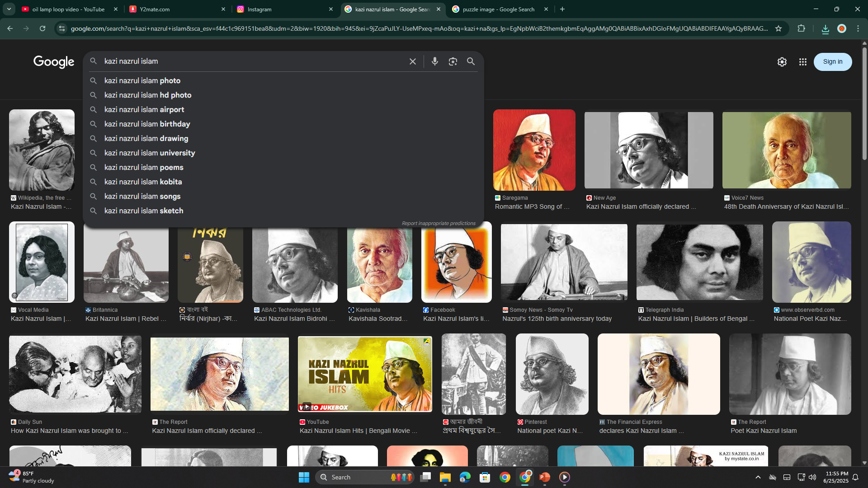Viewport: 868px width, 488px height.
Task: Open Saregama red background portrait thumbnail
Action: (534, 150)
